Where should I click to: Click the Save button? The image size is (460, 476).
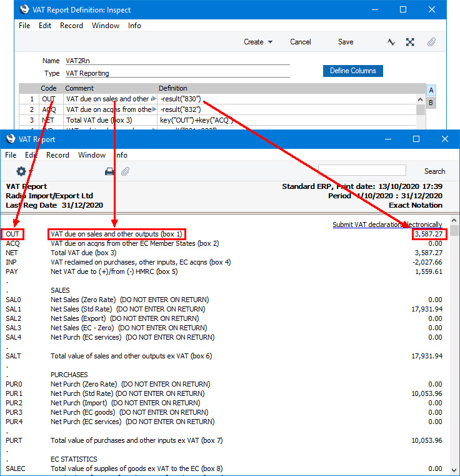click(346, 42)
